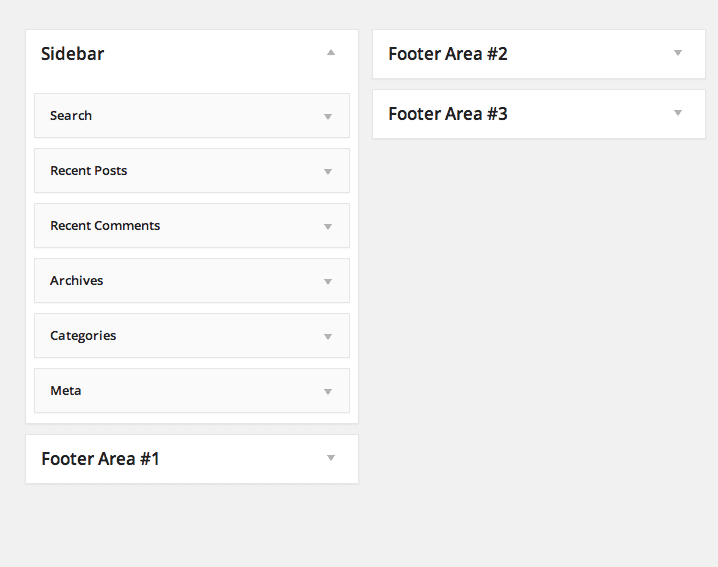This screenshot has height=567, width=718.
Task: Open the Recent Comments widget arrow
Action: point(327,226)
